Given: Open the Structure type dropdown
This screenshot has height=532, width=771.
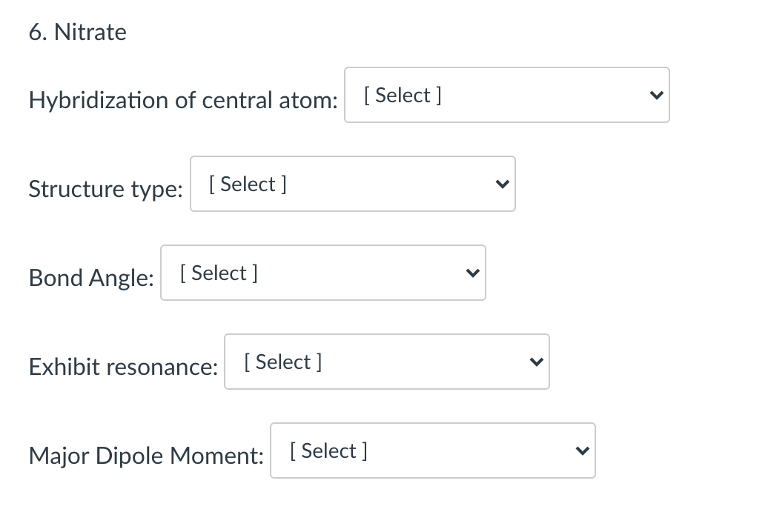Looking at the screenshot, I should point(352,184).
